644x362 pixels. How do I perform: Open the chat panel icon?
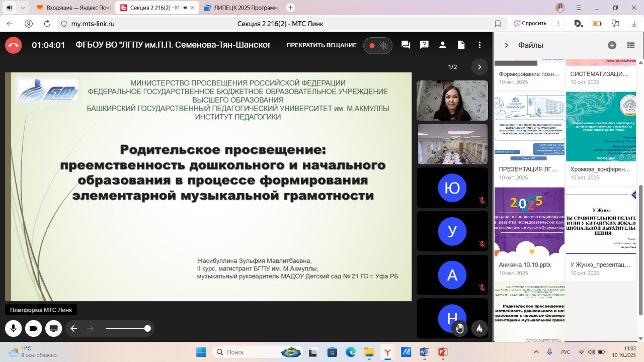coord(406,45)
